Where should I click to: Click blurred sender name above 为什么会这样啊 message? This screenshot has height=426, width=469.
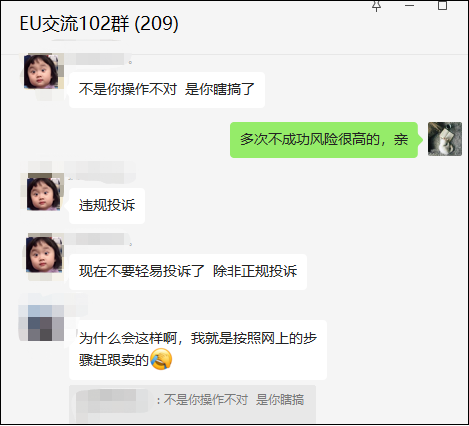tap(53, 299)
